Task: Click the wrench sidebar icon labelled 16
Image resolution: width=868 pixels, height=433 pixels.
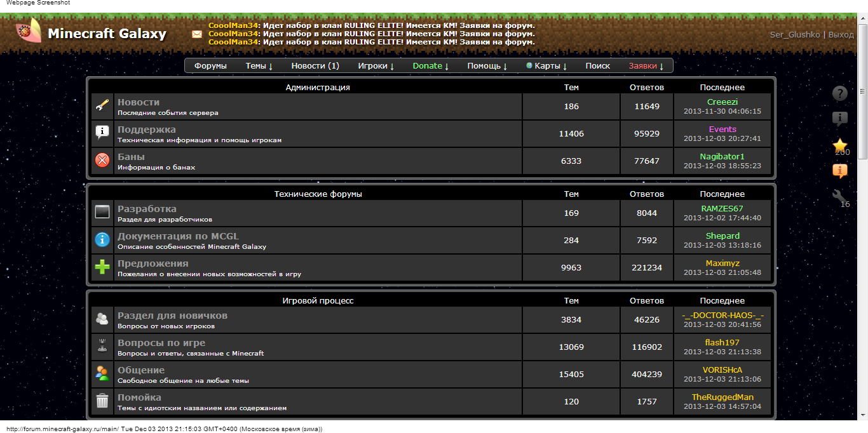Action: point(840,197)
